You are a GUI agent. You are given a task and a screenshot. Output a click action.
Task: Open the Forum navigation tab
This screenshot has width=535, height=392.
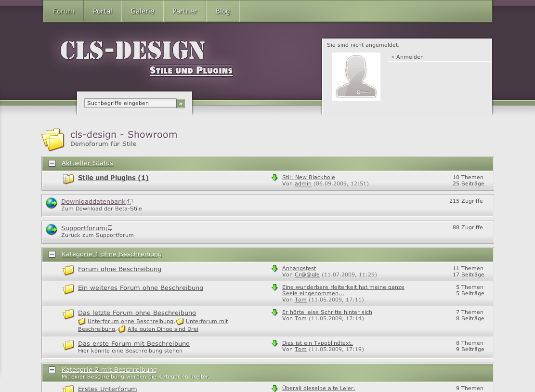pos(64,11)
